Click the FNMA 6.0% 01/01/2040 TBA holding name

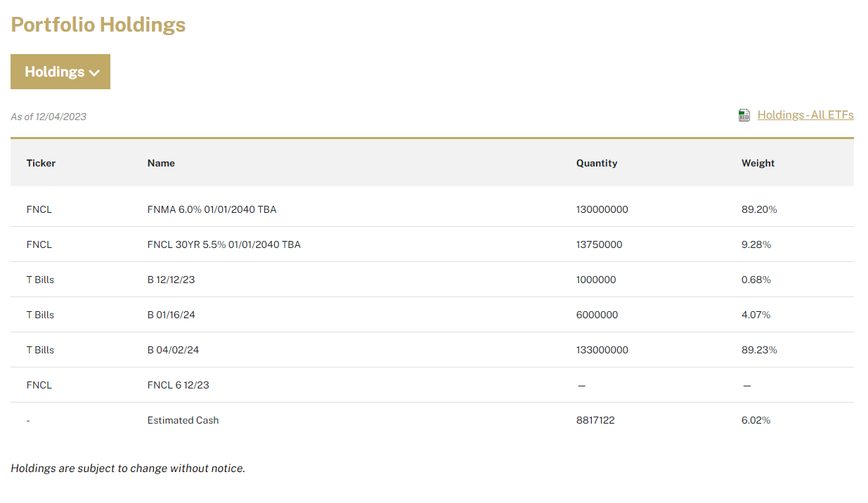click(212, 209)
